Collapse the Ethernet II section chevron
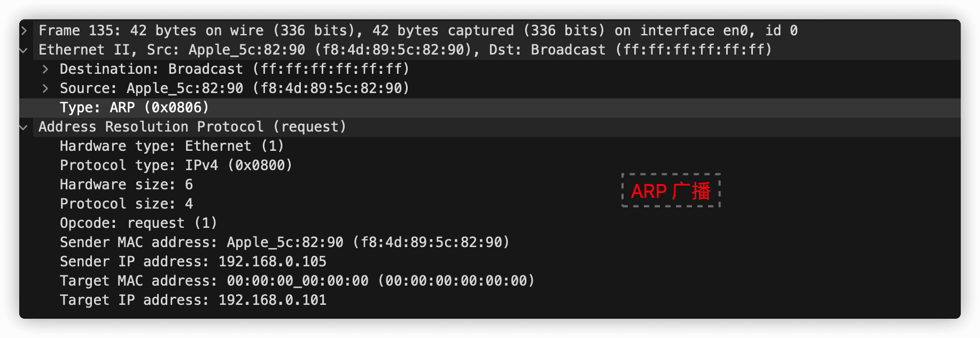 24,50
